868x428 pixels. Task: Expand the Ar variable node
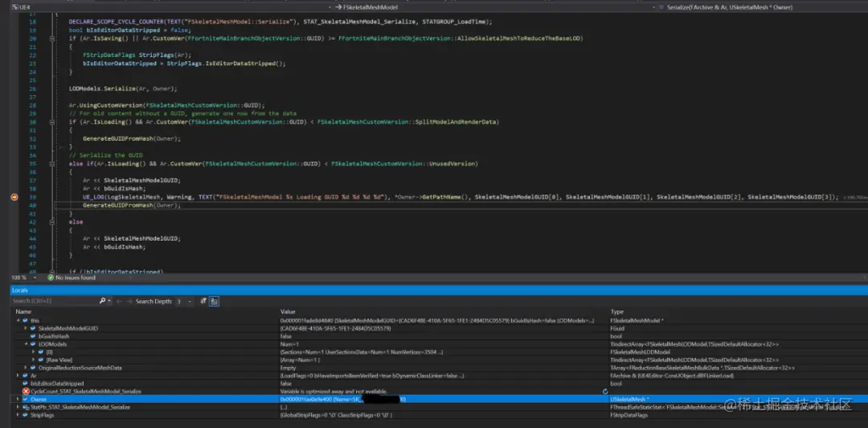click(x=18, y=376)
